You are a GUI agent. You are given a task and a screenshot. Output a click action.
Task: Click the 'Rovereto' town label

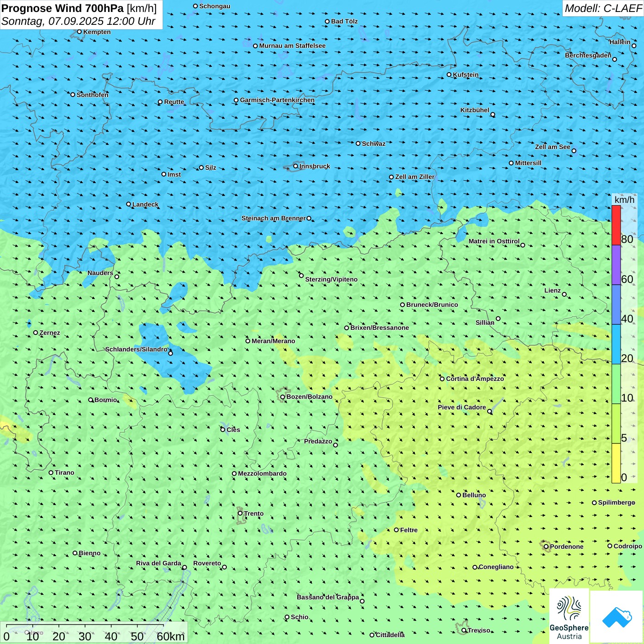tap(207, 563)
